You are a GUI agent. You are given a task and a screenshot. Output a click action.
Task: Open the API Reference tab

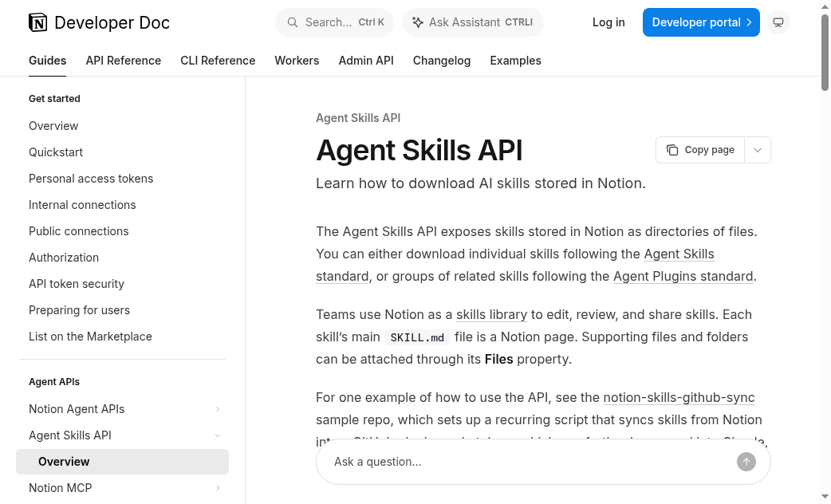(124, 61)
